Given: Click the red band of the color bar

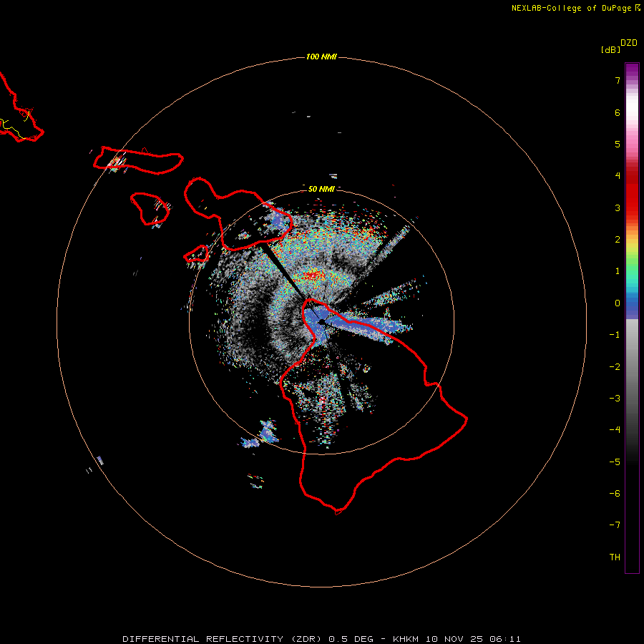Looking at the screenshot, I should pyautogui.click(x=632, y=193).
